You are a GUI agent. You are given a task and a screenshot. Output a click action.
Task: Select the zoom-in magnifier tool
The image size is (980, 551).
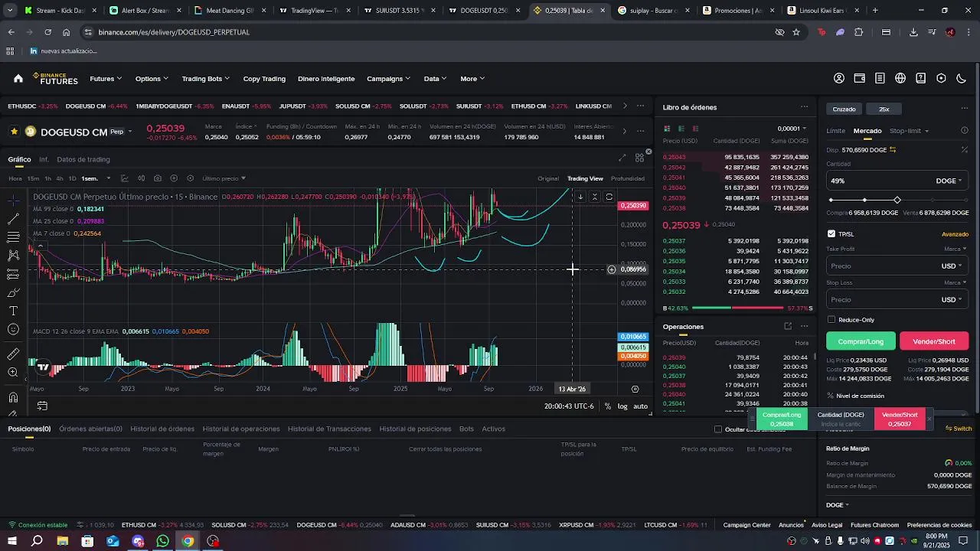coord(14,373)
